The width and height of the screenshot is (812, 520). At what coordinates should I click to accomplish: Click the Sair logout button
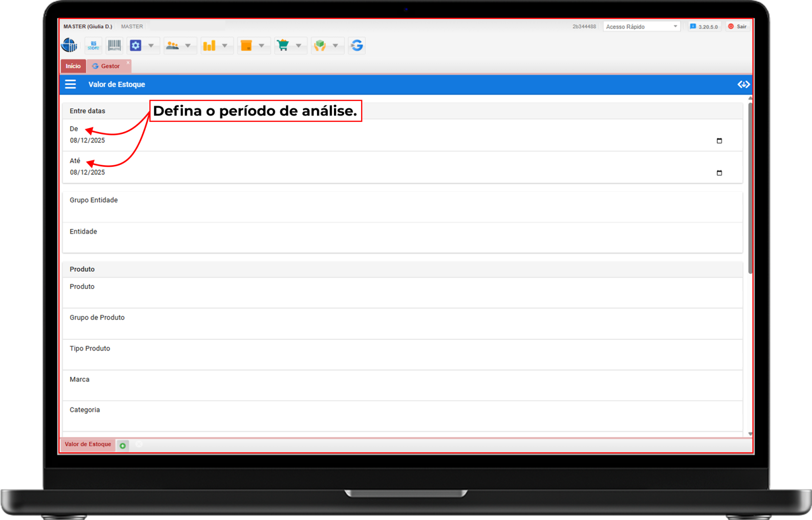click(x=738, y=27)
